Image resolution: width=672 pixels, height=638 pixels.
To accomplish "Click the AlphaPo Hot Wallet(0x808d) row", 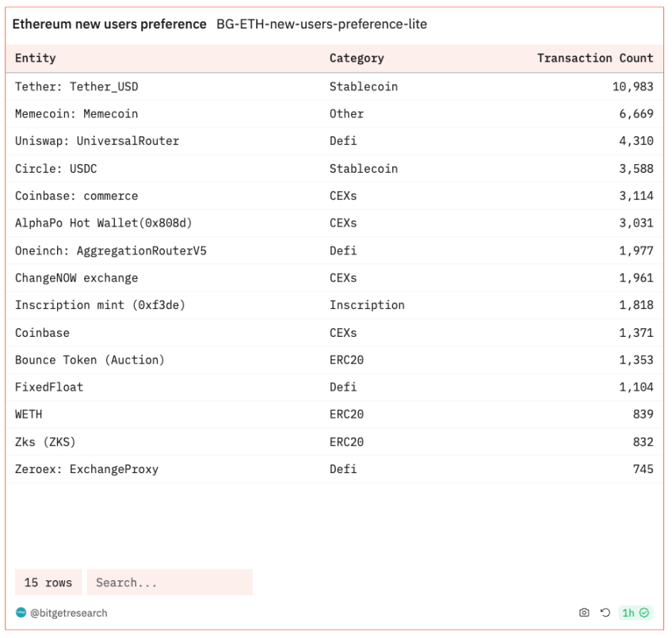I will pos(334,223).
